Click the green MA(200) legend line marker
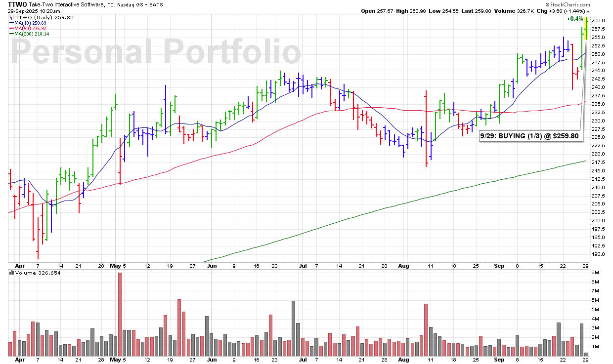The image size is (613, 364). [11, 34]
